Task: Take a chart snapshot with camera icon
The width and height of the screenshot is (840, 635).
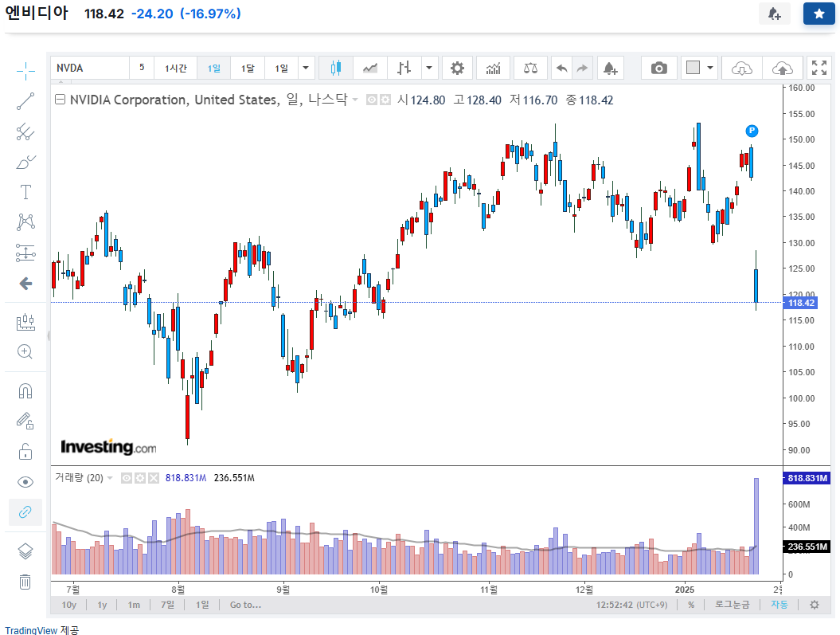Action: point(659,68)
